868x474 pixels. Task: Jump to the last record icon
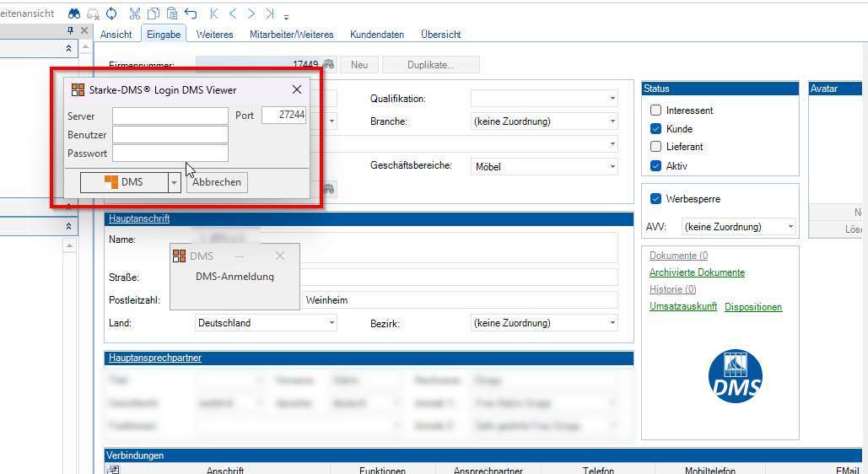coord(270,13)
